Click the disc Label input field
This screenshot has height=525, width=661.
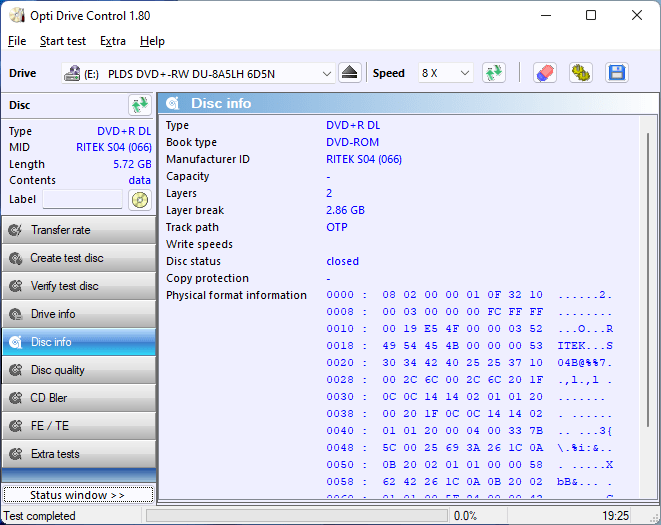click(82, 199)
